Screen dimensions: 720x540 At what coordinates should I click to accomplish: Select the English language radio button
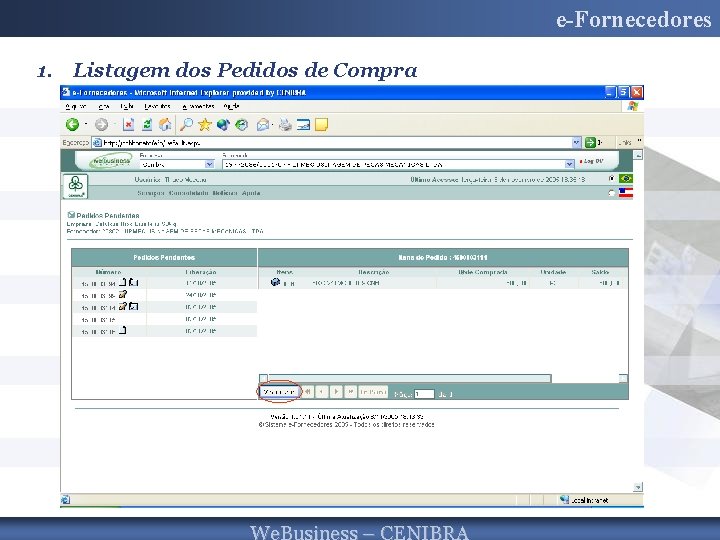coord(611,193)
